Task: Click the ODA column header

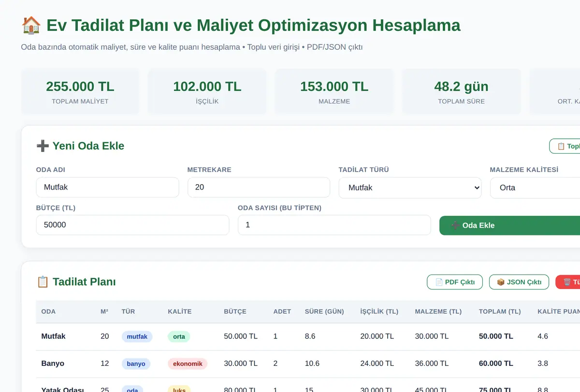Action: (48, 311)
